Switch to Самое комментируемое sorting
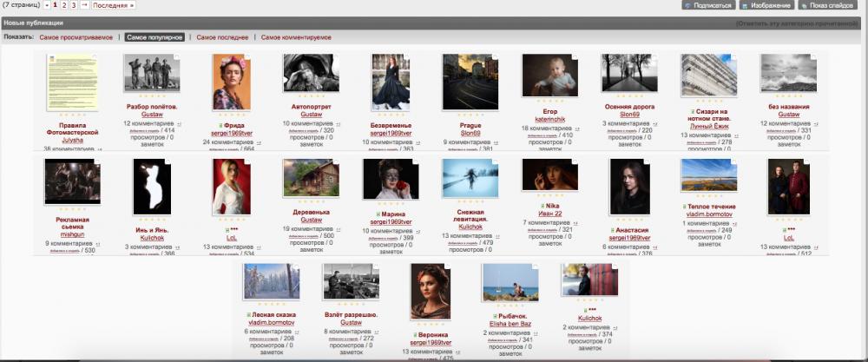The width and height of the screenshot is (868, 362). coord(296,37)
